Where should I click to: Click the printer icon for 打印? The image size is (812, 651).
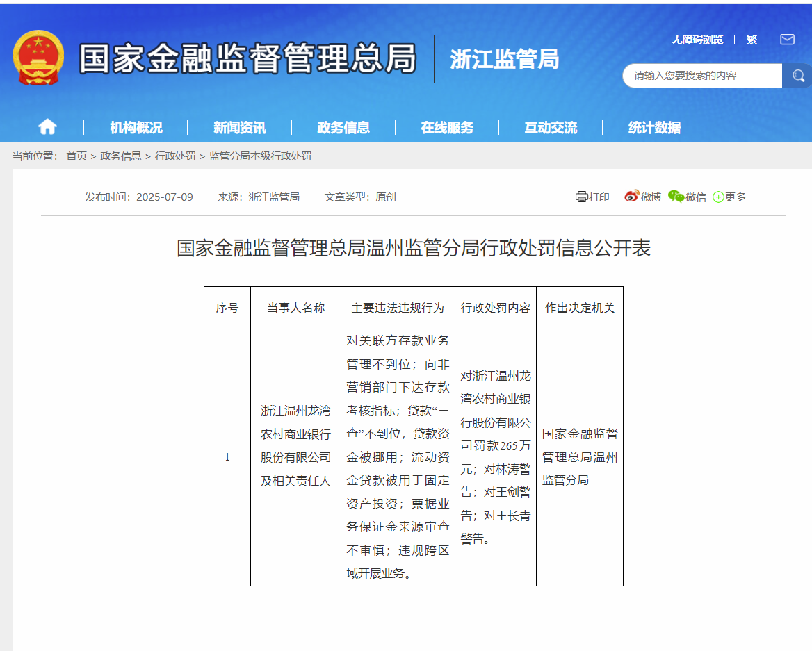[581, 197]
